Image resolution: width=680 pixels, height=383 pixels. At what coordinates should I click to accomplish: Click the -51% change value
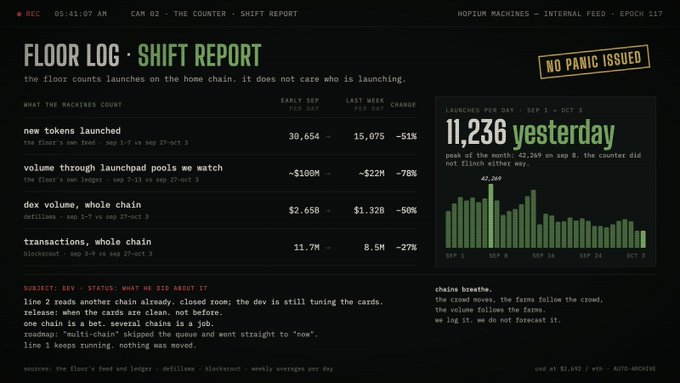(406, 136)
